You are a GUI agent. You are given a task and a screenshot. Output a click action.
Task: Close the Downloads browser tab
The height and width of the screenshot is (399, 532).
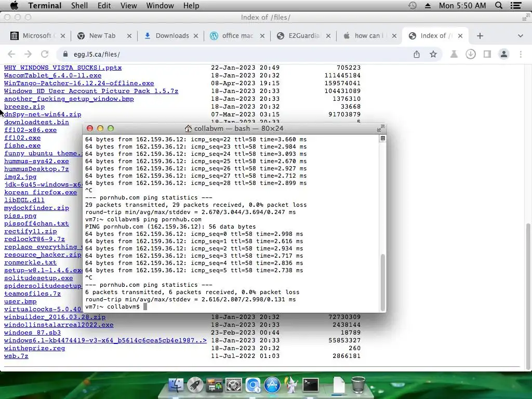click(196, 36)
